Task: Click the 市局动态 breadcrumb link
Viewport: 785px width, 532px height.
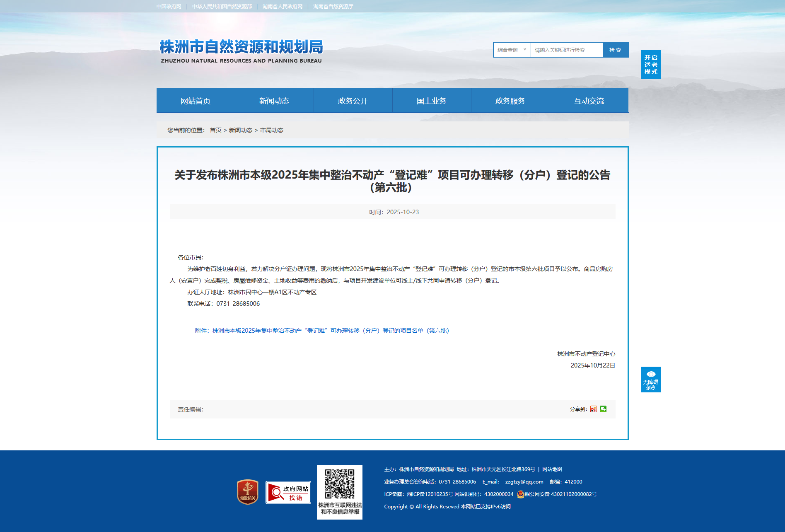Action: [x=272, y=130]
